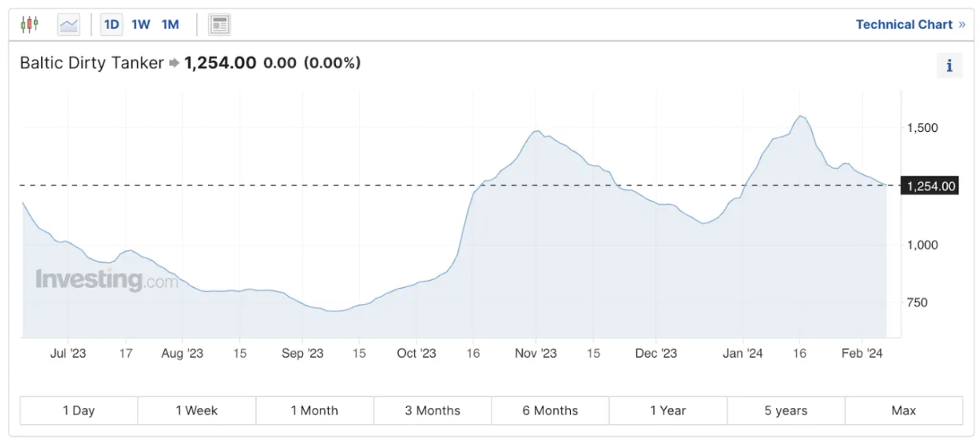The height and width of the screenshot is (444, 980).
Task: Choose the 3 Months time range
Action: coord(433,410)
